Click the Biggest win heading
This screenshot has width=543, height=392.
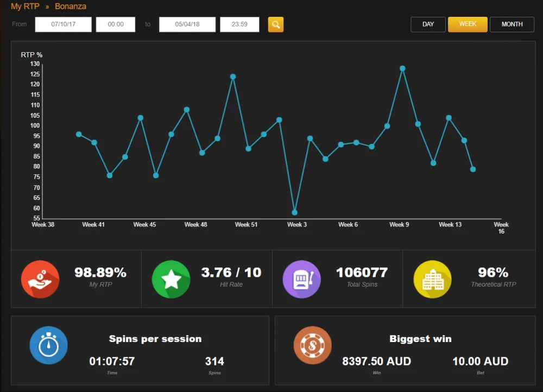[x=420, y=339]
